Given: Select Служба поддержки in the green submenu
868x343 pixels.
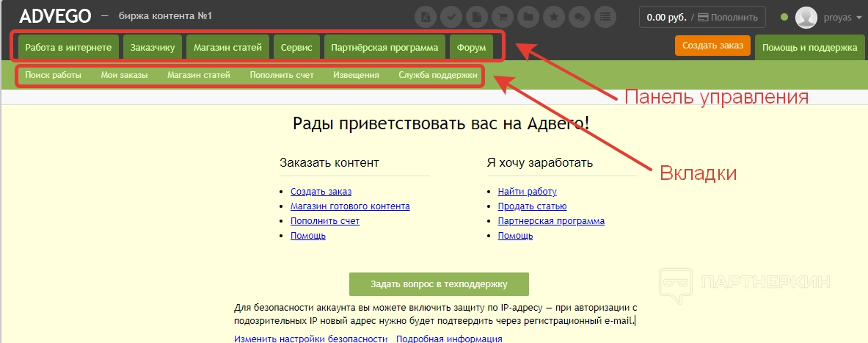Looking at the screenshot, I should pyautogui.click(x=438, y=75).
